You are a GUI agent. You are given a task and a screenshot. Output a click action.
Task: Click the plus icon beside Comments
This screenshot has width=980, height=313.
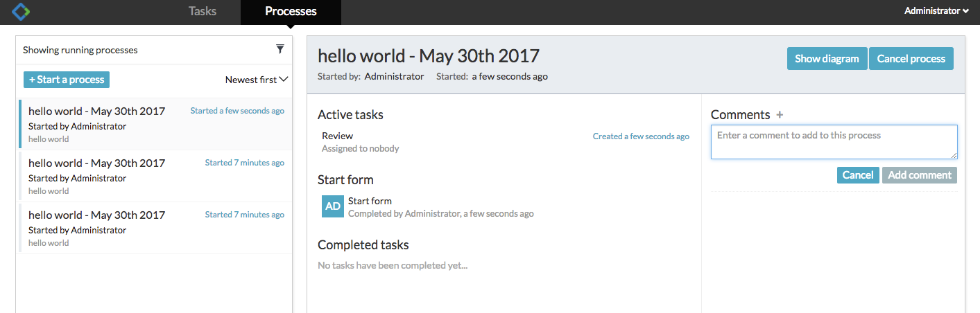click(x=780, y=115)
